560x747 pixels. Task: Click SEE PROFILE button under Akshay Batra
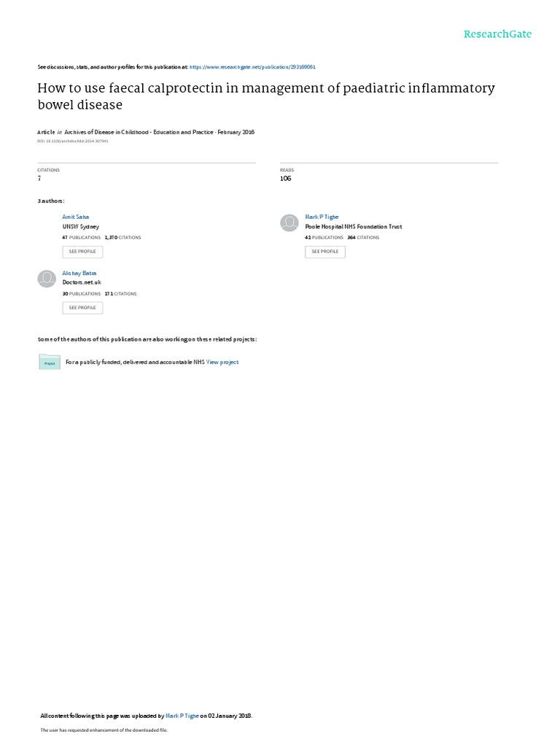82,308
